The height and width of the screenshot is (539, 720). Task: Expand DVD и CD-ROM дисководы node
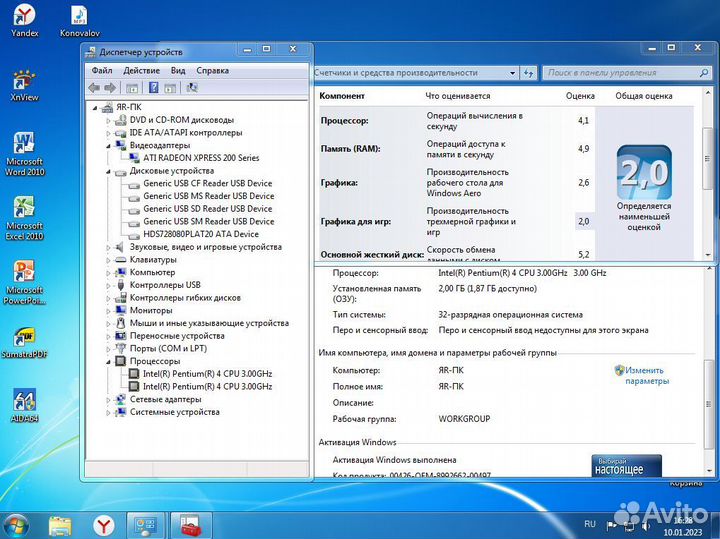pos(108,121)
